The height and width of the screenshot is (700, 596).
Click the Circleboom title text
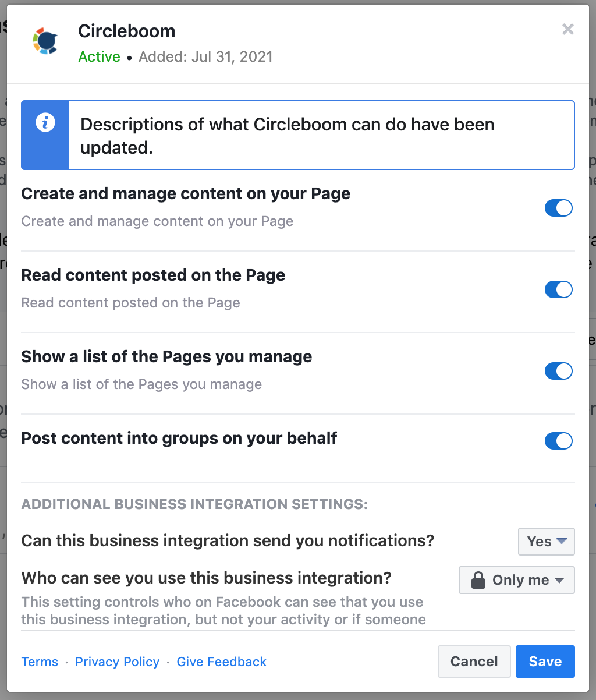click(x=127, y=31)
